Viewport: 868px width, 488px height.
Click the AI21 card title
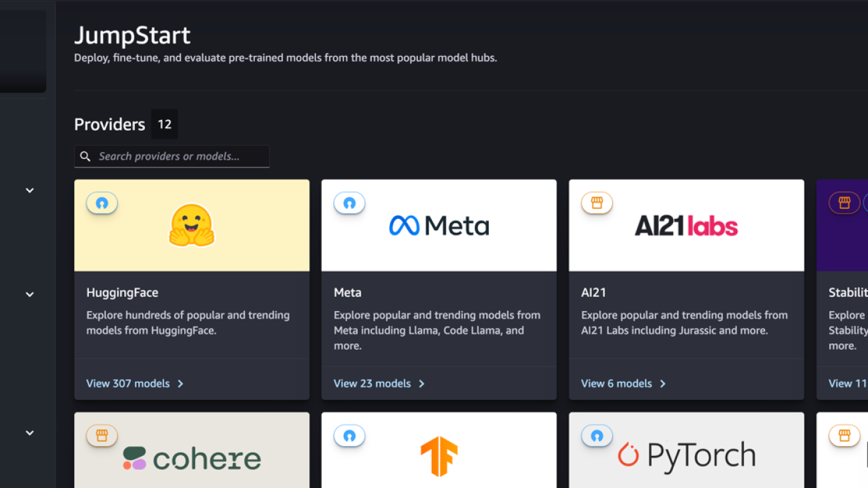click(x=594, y=292)
